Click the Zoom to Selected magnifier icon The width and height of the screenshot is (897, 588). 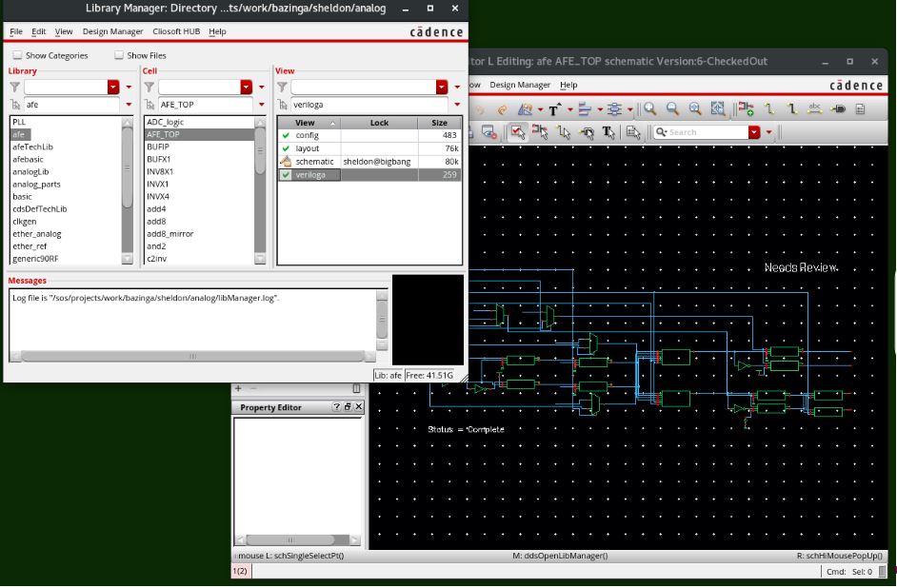(695, 109)
